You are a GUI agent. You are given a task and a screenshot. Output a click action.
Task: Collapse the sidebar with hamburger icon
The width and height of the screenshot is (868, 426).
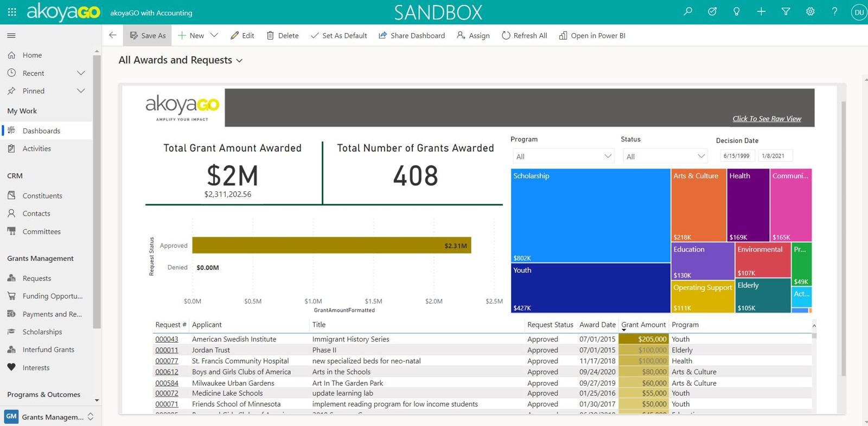point(11,36)
